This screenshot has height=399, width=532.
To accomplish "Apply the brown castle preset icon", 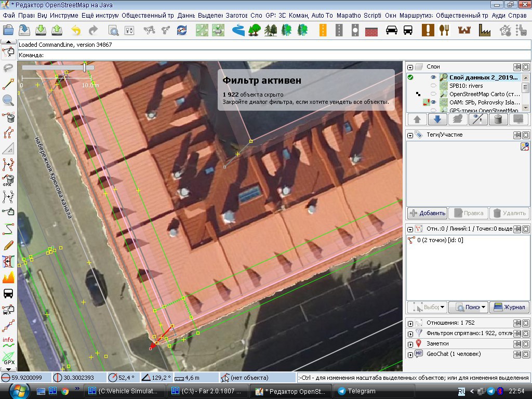I will [x=464, y=30].
